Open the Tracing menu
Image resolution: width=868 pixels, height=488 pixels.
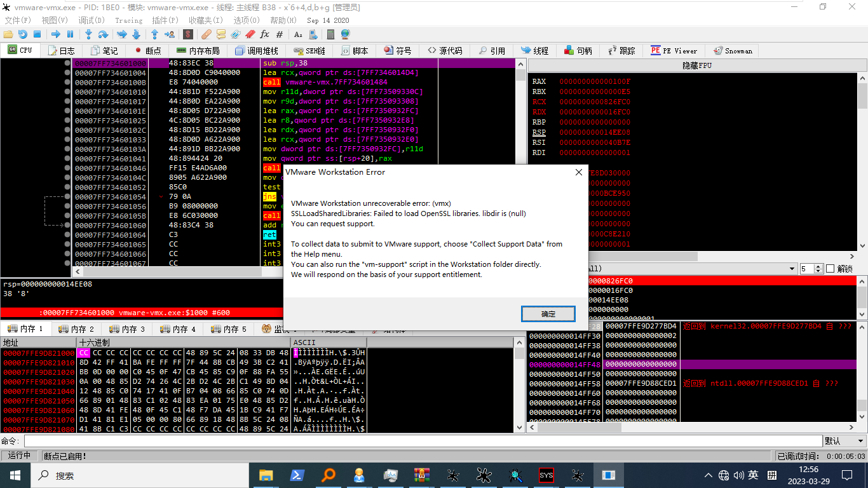[129, 20]
